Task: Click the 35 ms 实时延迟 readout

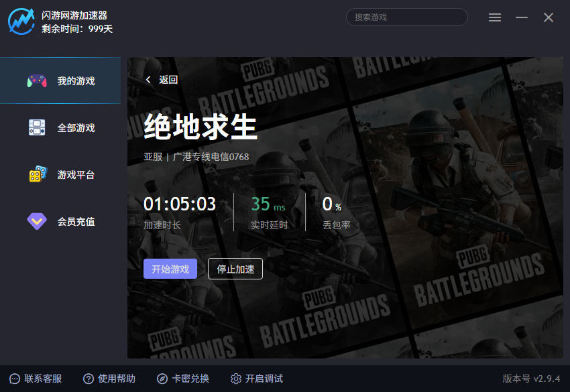Action: [268, 204]
